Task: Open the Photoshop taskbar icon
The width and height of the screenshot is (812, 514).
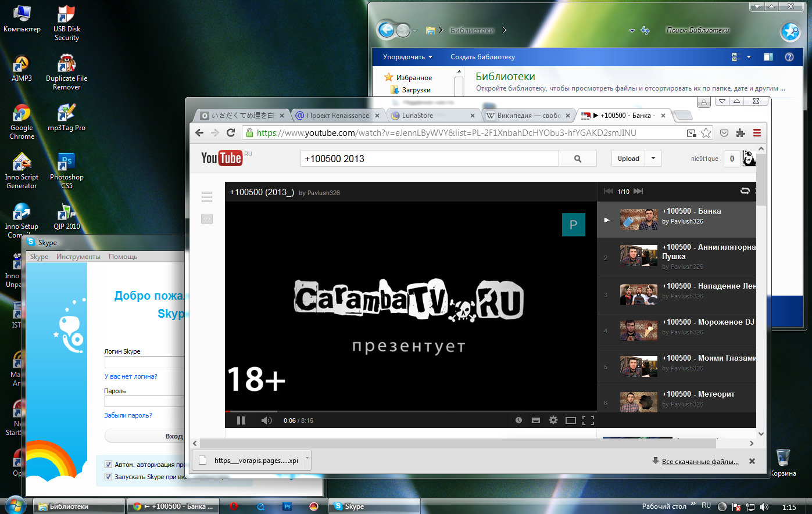Action: [x=287, y=506]
